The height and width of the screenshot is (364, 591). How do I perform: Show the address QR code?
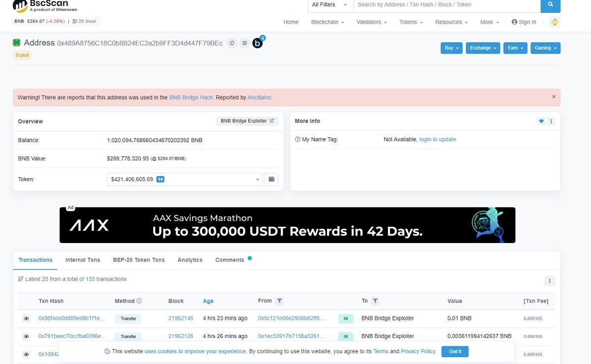pos(244,43)
